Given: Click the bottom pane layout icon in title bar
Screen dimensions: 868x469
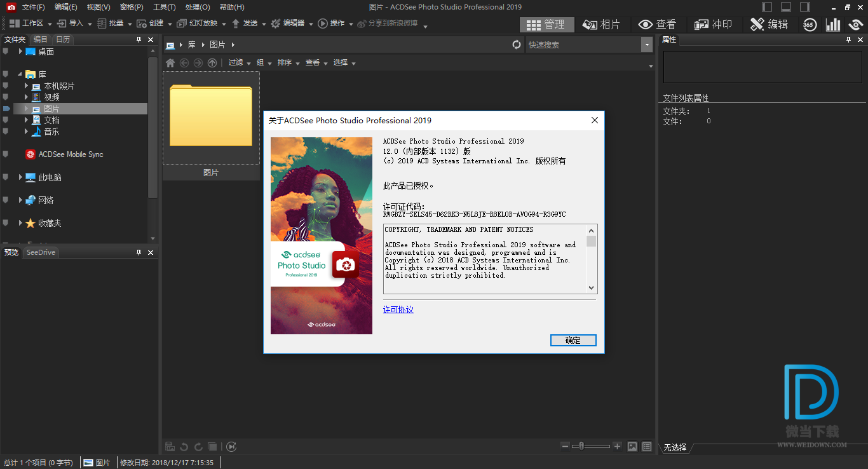Looking at the screenshot, I should (786, 7).
